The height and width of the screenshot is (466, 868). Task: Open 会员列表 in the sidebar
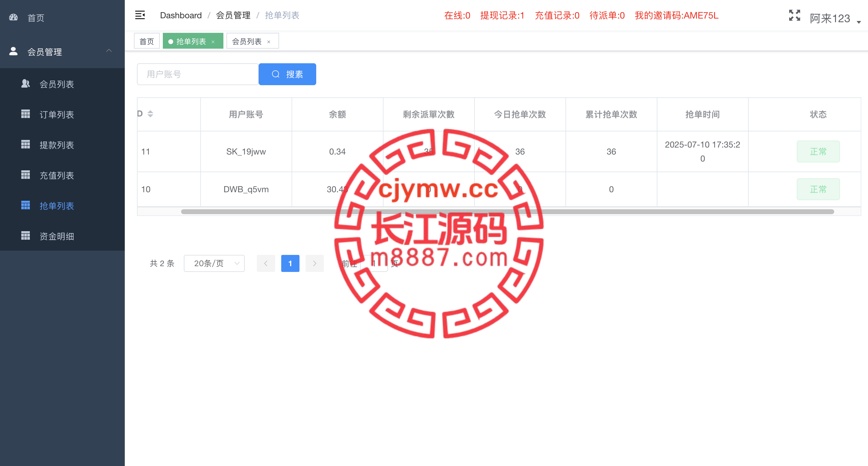click(x=62, y=84)
